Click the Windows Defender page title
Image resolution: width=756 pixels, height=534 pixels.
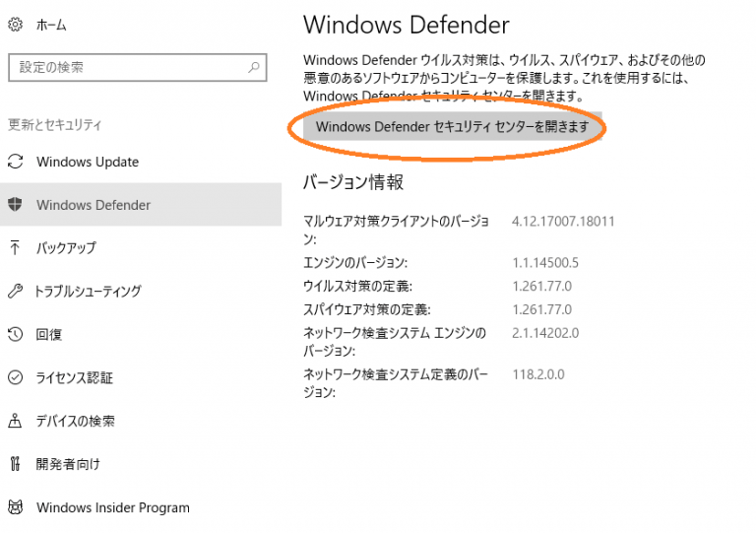(406, 25)
